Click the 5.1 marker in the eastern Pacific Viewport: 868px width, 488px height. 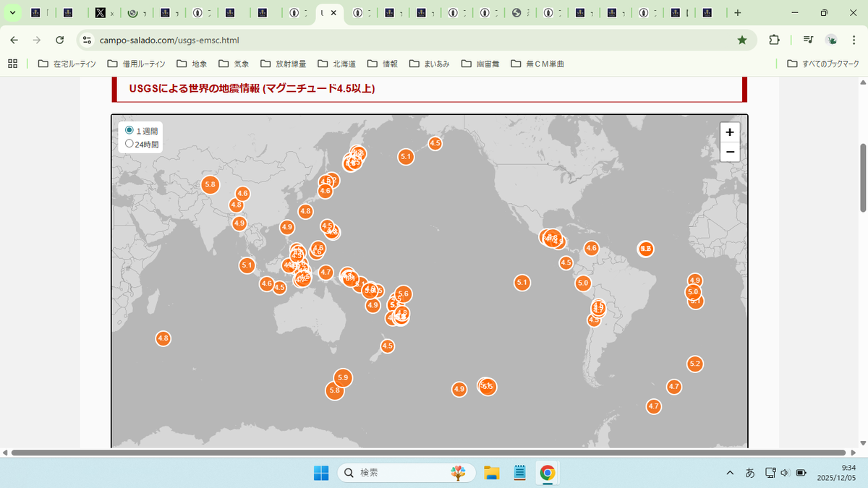[522, 283]
